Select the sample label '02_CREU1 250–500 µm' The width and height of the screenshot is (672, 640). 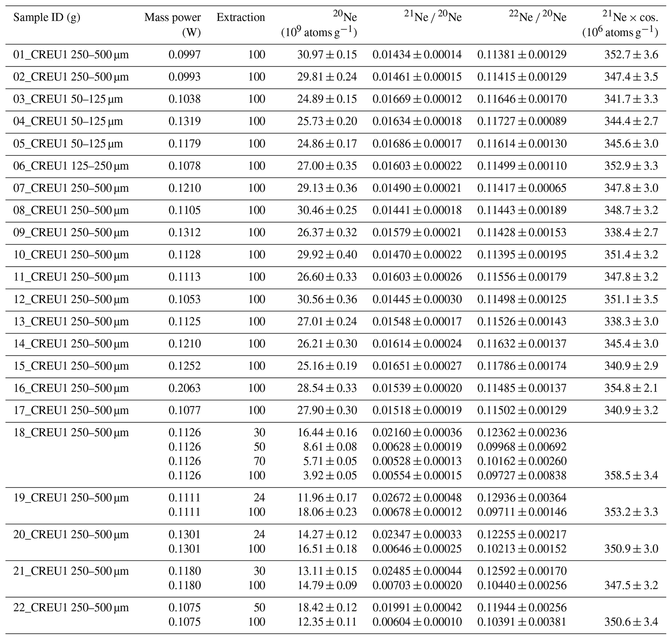pyautogui.click(x=71, y=77)
